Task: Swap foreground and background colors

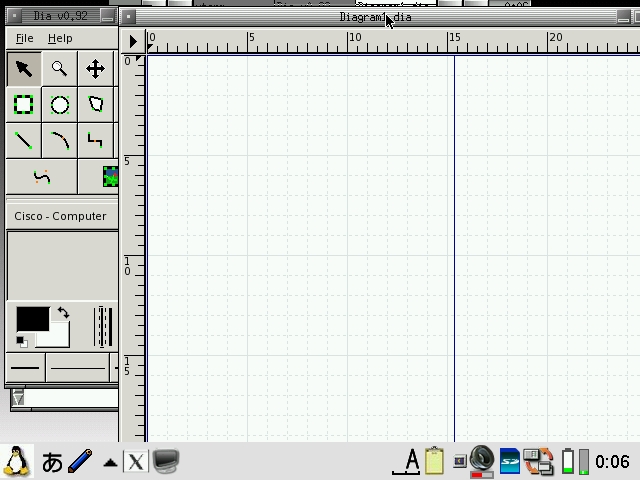Action: tap(63, 313)
